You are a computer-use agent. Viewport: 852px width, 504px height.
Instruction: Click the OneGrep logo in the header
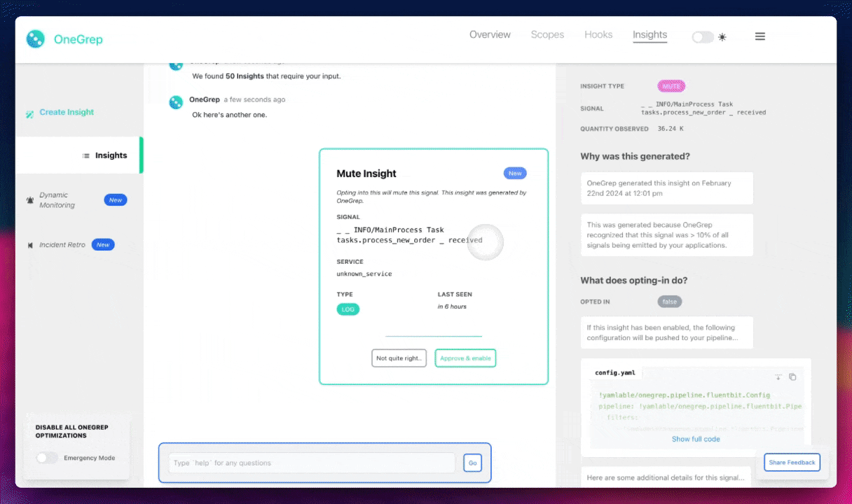pos(36,39)
